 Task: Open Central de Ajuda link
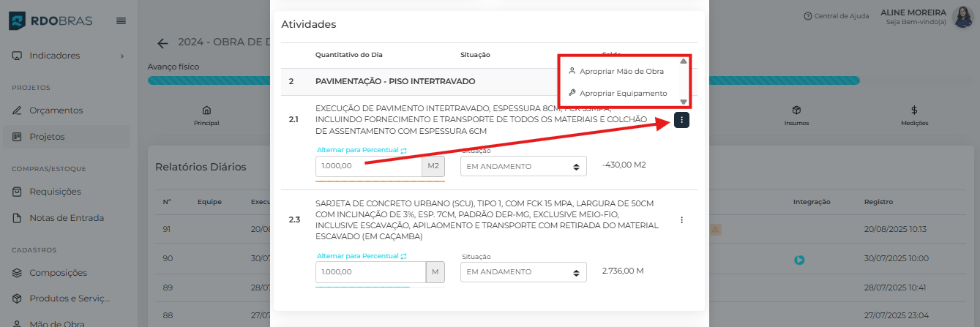point(837,16)
